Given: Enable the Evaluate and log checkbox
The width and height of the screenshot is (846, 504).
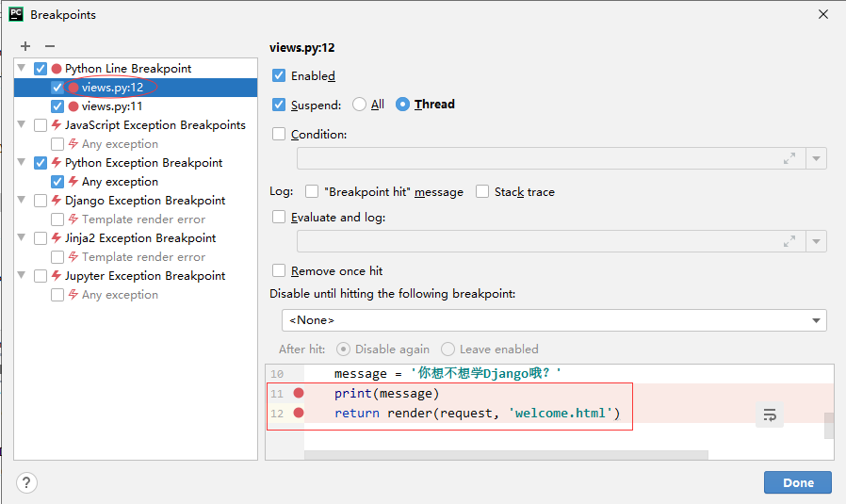Looking at the screenshot, I should [x=279, y=217].
